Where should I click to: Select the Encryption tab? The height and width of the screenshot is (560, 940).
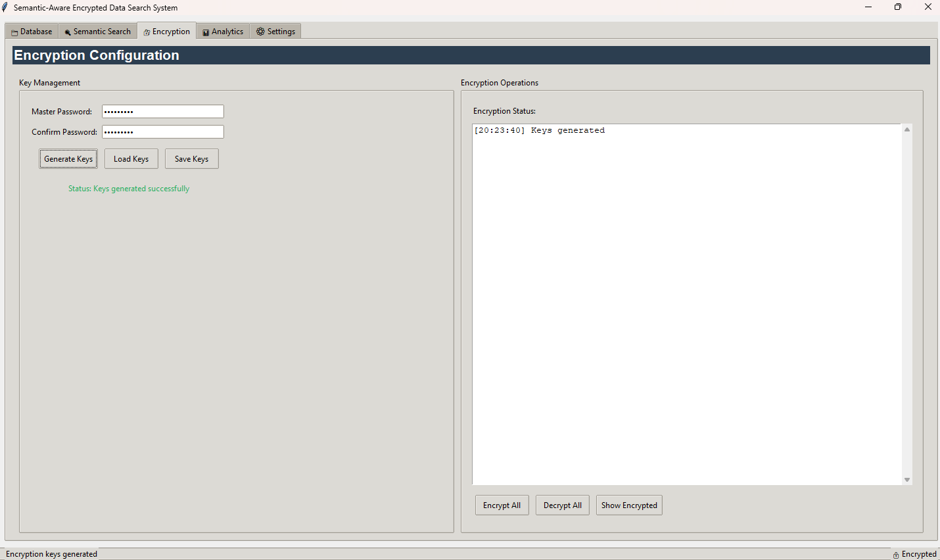click(167, 32)
